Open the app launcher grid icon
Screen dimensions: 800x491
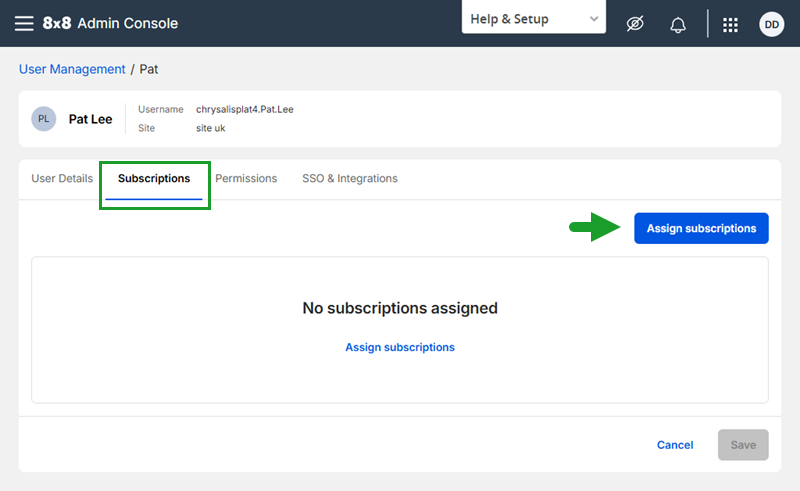(x=730, y=24)
